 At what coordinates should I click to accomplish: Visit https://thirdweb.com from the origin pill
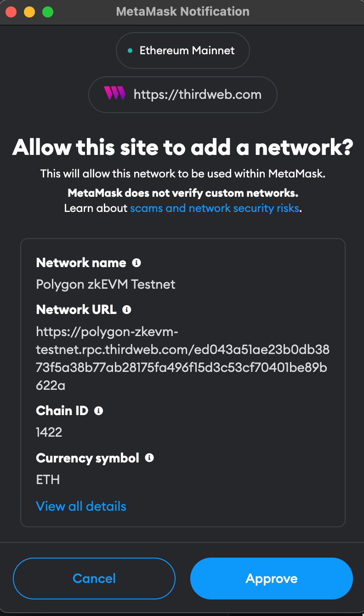click(197, 94)
